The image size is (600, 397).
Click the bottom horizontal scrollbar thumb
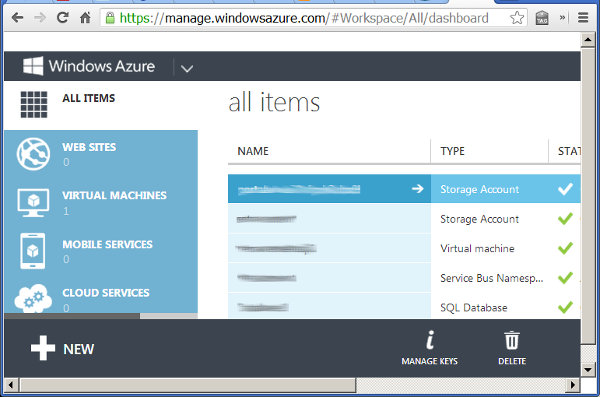pyautogui.click(x=188, y=385)
